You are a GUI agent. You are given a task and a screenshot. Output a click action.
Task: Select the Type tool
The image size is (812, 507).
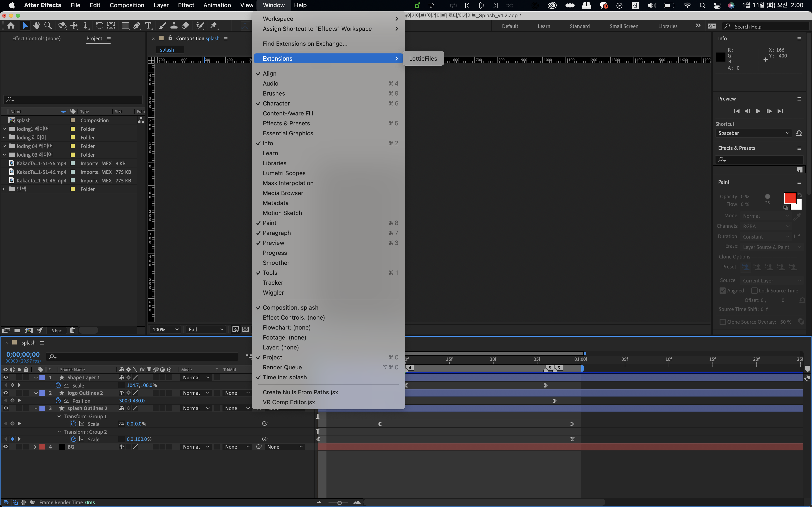click(x=148, y=26)
